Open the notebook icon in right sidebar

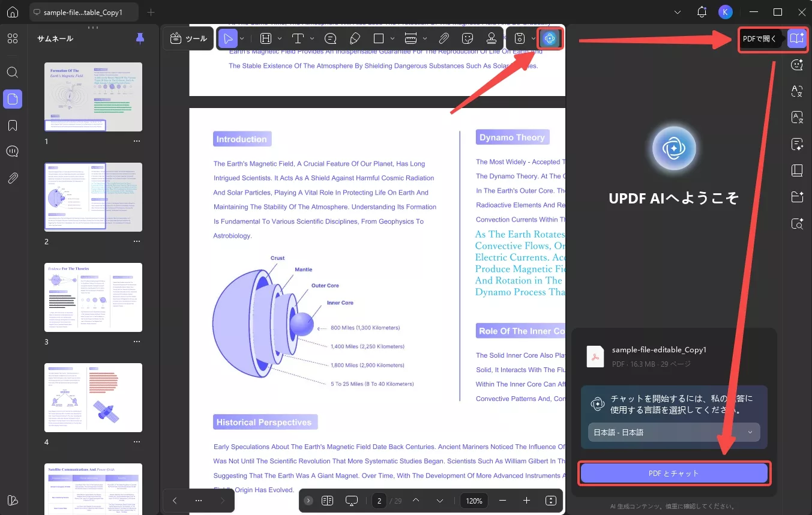pyautogui.click(x=797, y=170)
